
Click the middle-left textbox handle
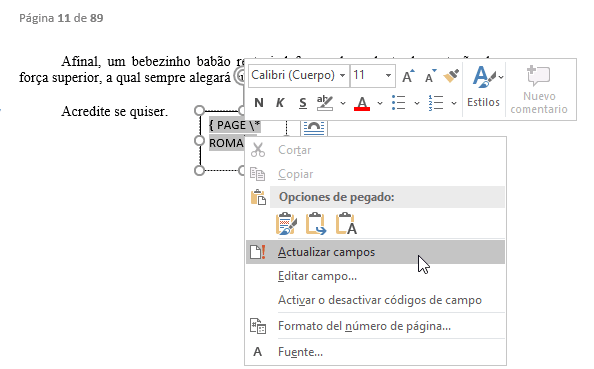click(199, 141)
